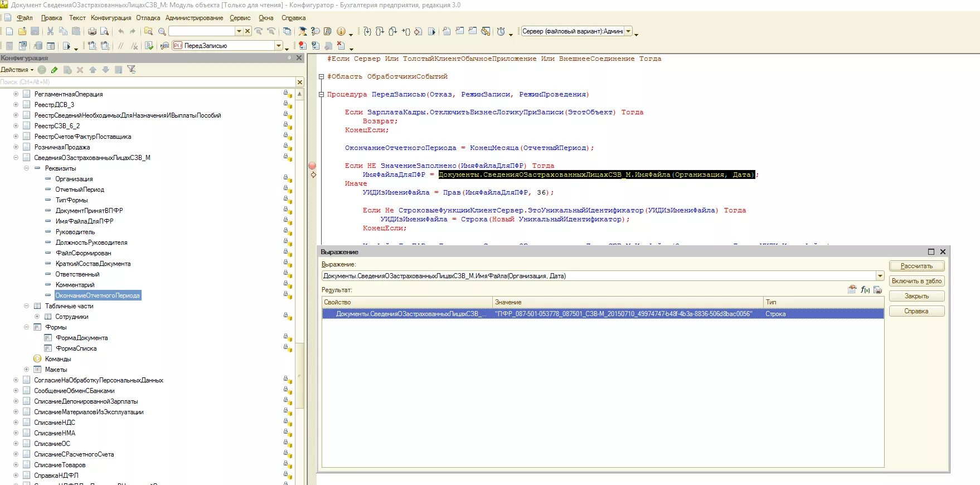Click the New document toolbar icon
Screen dimensions: 980x485
point(9,31)
